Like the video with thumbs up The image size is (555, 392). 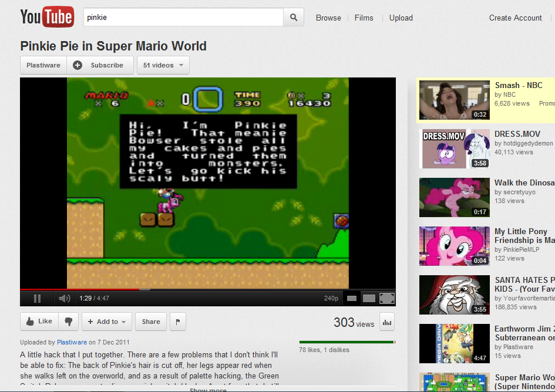tap(39, 321)
